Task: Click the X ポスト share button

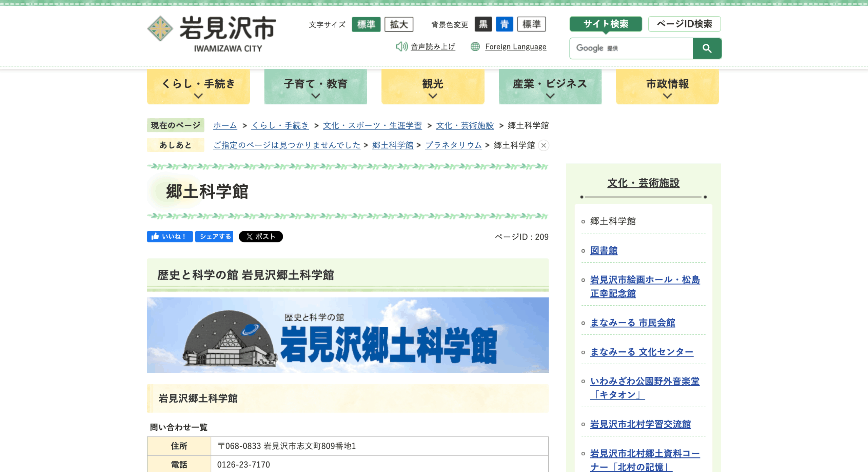Action: (x=261, y=237)
